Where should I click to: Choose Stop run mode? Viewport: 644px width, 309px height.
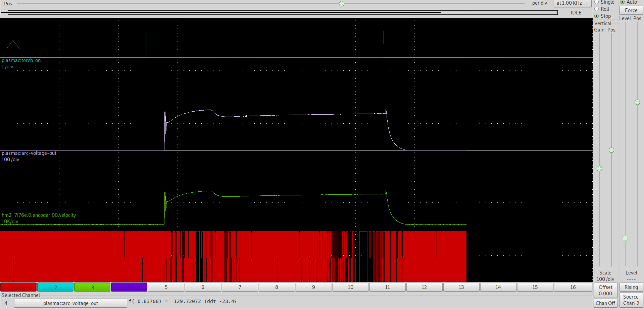[603, 16]
